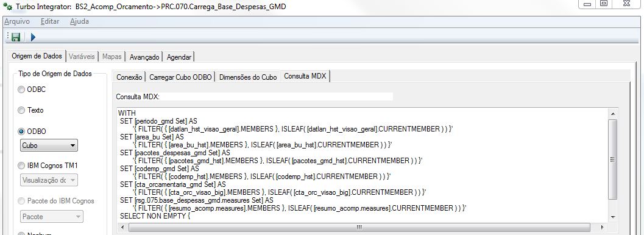Select the Consulta MDX sub-tab
644x235 pixels.
(305, 76)
